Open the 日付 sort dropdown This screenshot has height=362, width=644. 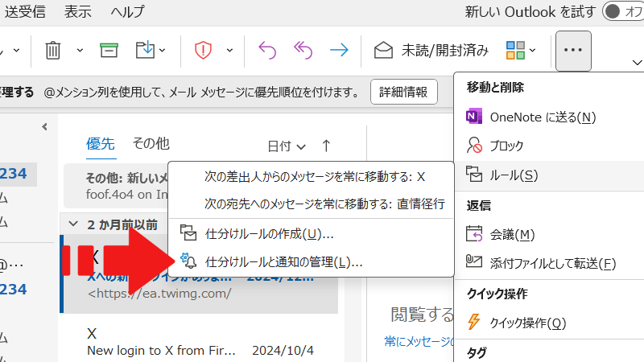287,146
